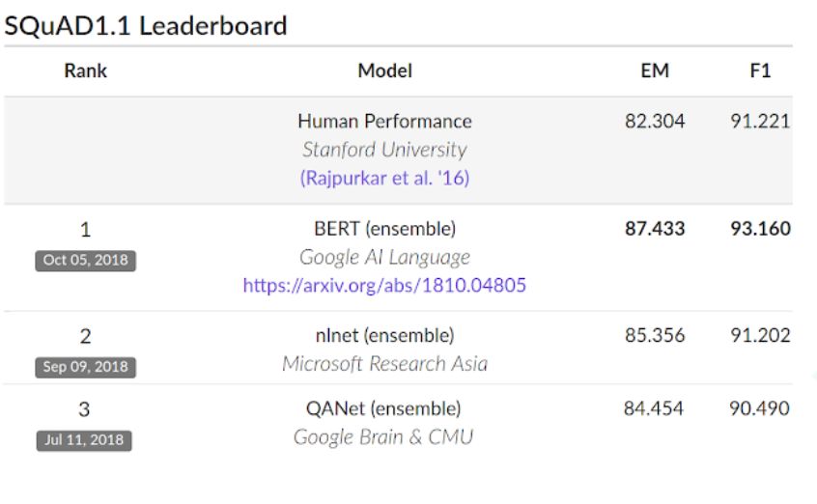Select the QANet (ensemble) model name

coord(384,408)
